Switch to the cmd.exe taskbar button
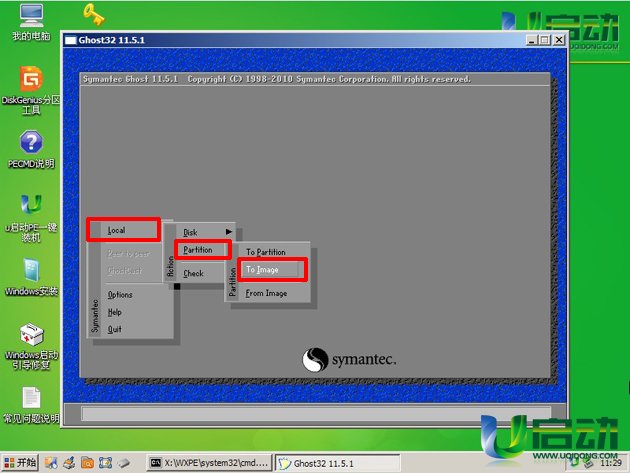630x473 pixels. coord(209,463)
